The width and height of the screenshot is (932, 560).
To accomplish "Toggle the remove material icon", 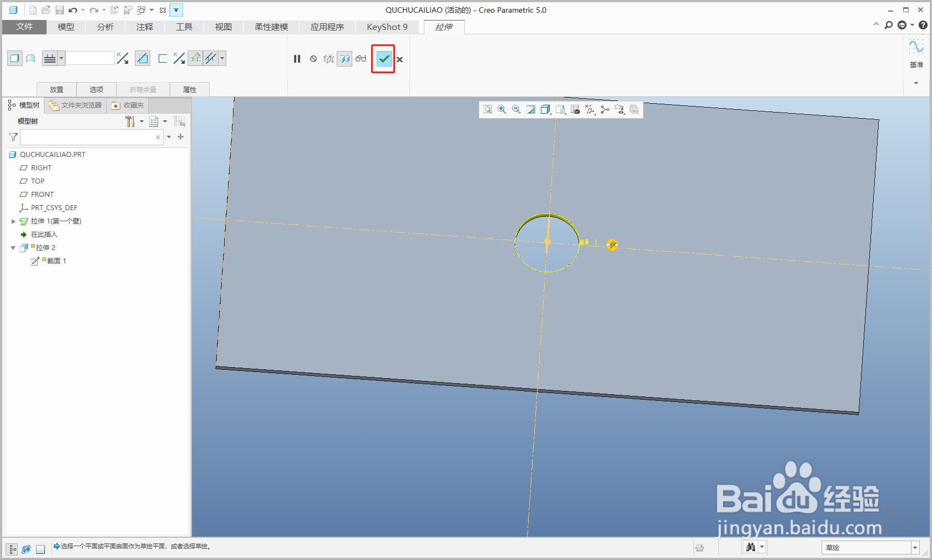I will [x=143, y=58].
